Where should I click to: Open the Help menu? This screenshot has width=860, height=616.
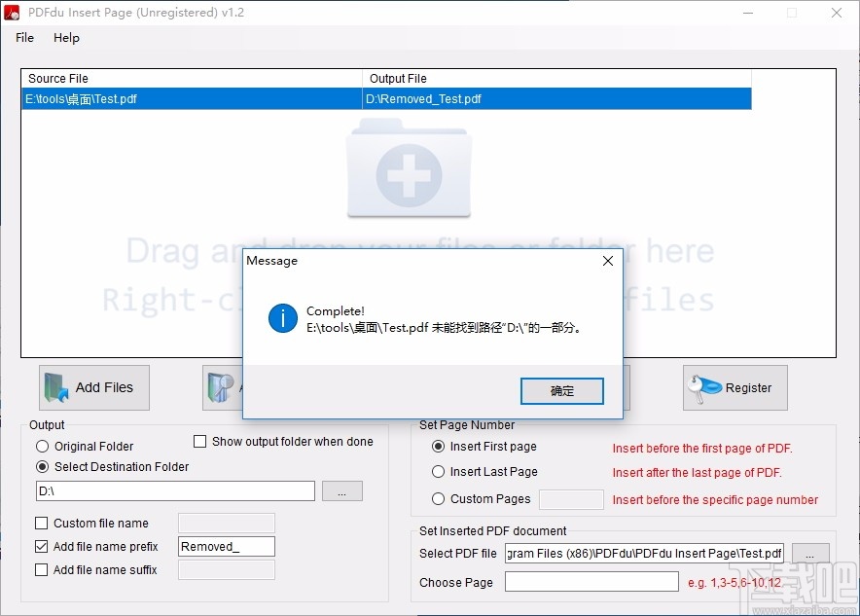66,38
